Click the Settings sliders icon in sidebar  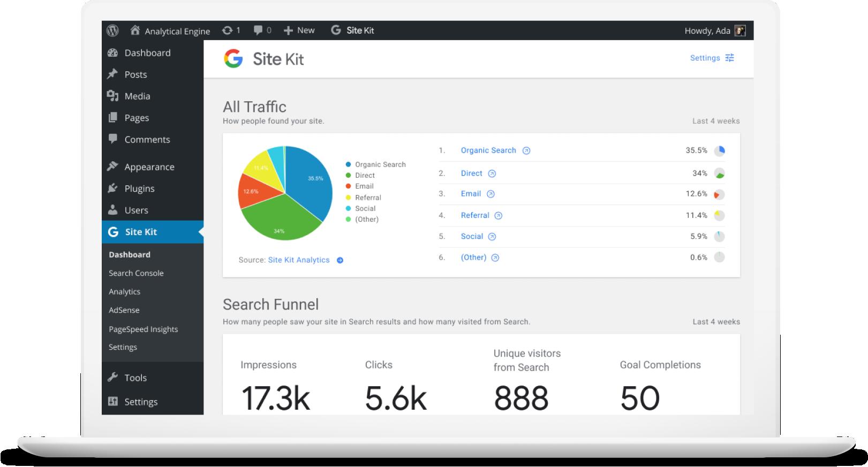[x=112, y=401]
